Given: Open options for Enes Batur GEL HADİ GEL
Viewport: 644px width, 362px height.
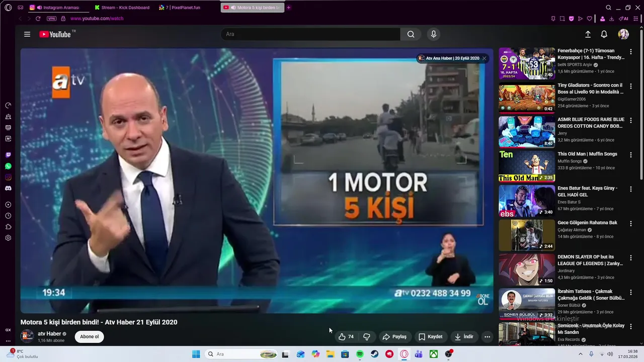Looking at the screenshot, I should coord(631,189).
